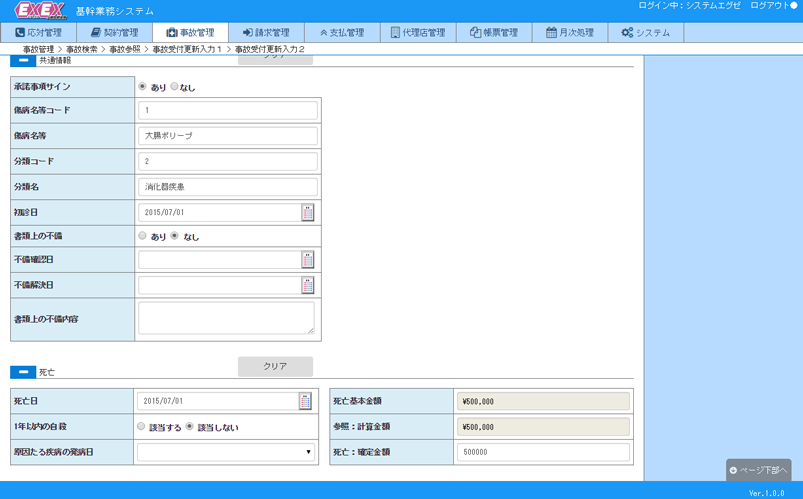
Task: Select あり for 承諾事項サイン
Action: tap(143, 87)
